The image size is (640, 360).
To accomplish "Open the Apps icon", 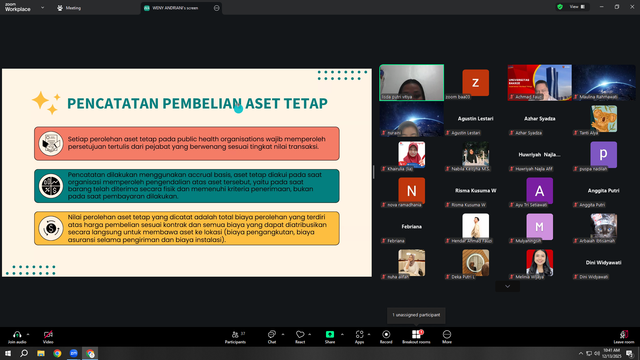I will pyautogui.click(x=359, y=334).
